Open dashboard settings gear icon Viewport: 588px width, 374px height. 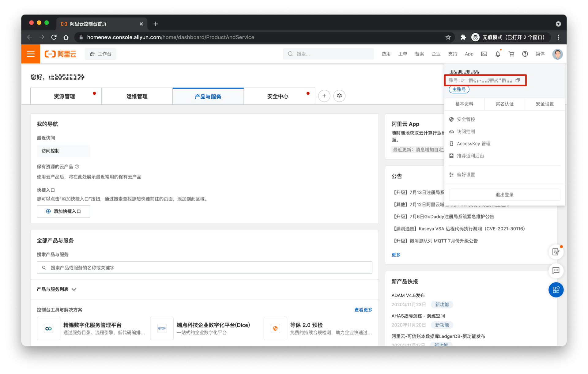(x=339, y=96)
